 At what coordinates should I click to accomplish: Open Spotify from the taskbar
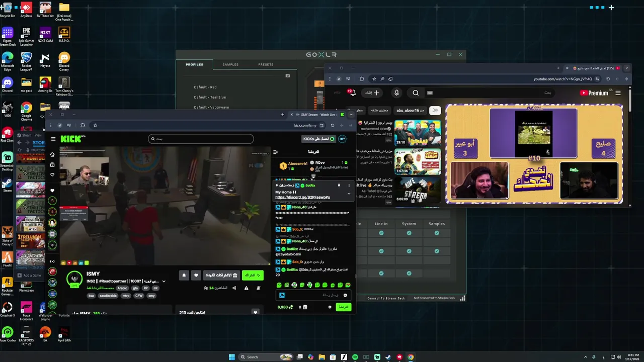pos(355,357)
